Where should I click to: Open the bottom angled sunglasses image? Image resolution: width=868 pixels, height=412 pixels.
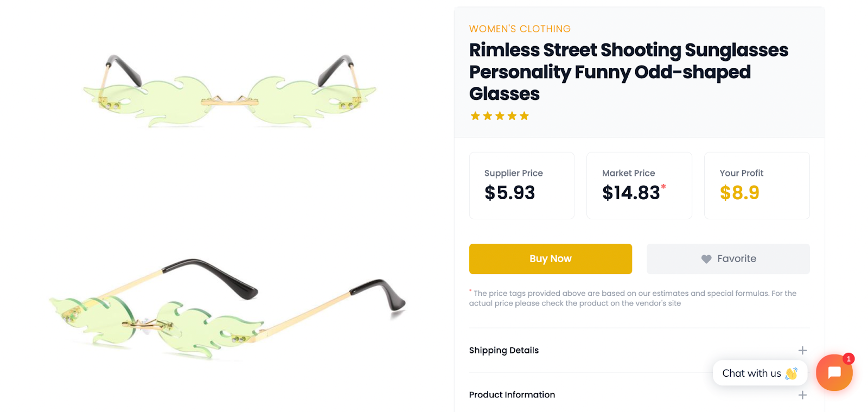pyautogui.click(x=228, y=309)
